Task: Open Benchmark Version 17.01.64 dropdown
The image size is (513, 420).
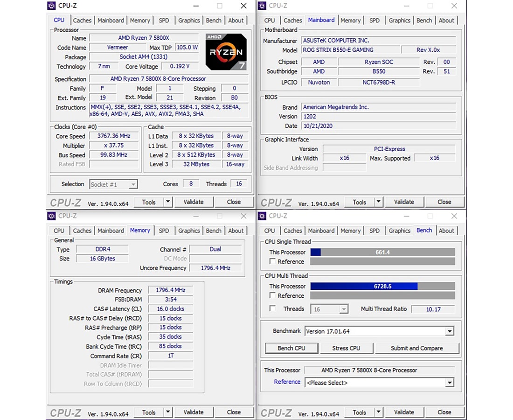Action: [450, 331]
